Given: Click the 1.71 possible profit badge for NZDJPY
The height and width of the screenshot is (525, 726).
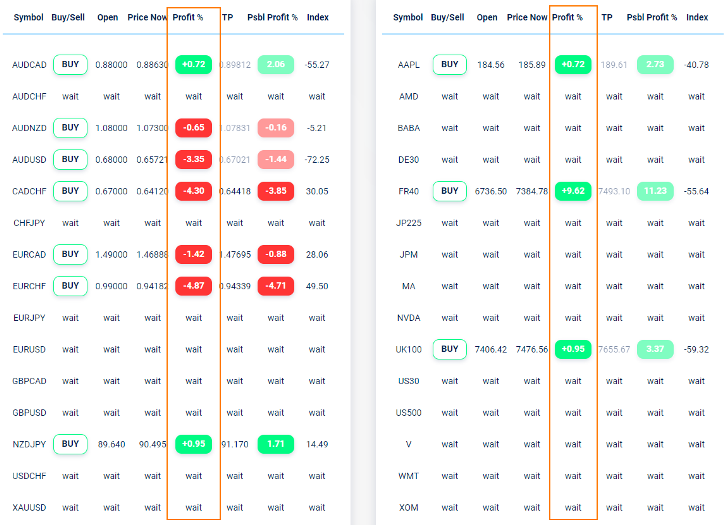Looking at the screenshot, I should coord(276,444).
